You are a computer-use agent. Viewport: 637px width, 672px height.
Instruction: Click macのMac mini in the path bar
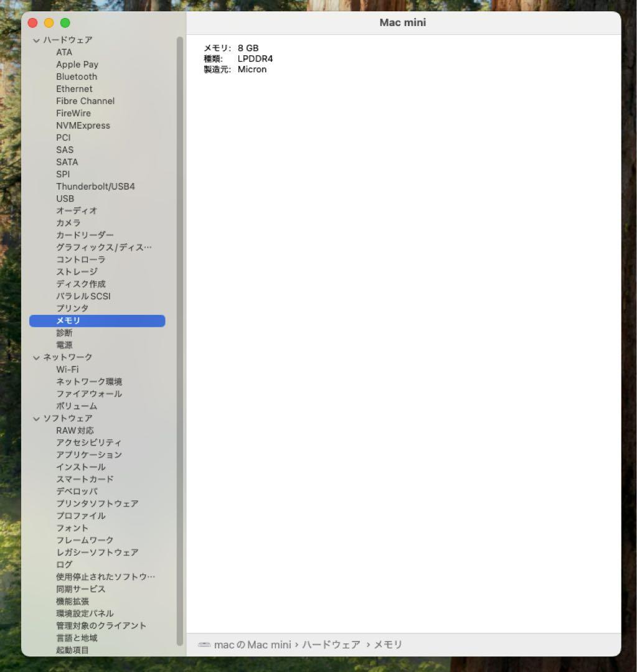(253, 645)
